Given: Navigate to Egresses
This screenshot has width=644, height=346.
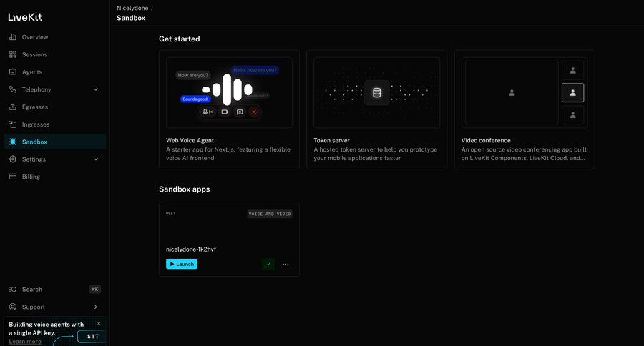Looking at the screenshot, I should click(x=54, y=107).
